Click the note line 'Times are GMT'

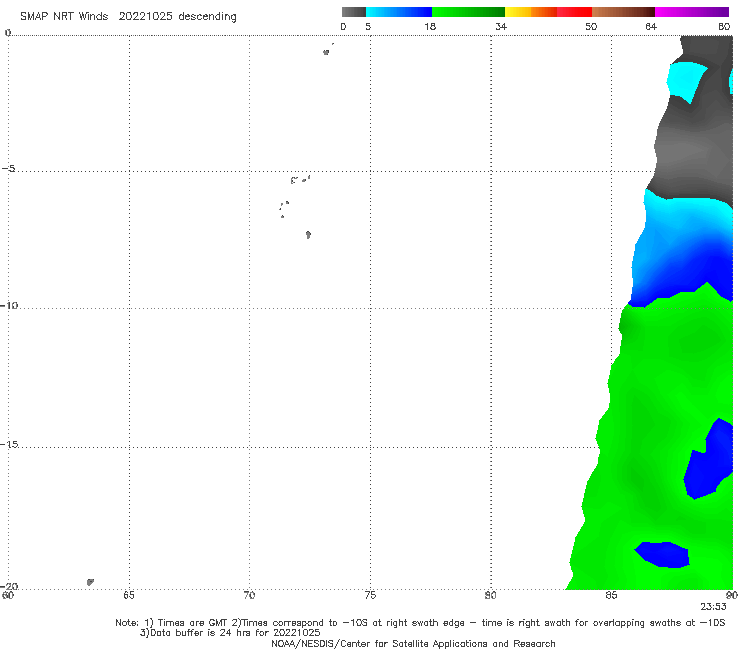pos(193,623)
